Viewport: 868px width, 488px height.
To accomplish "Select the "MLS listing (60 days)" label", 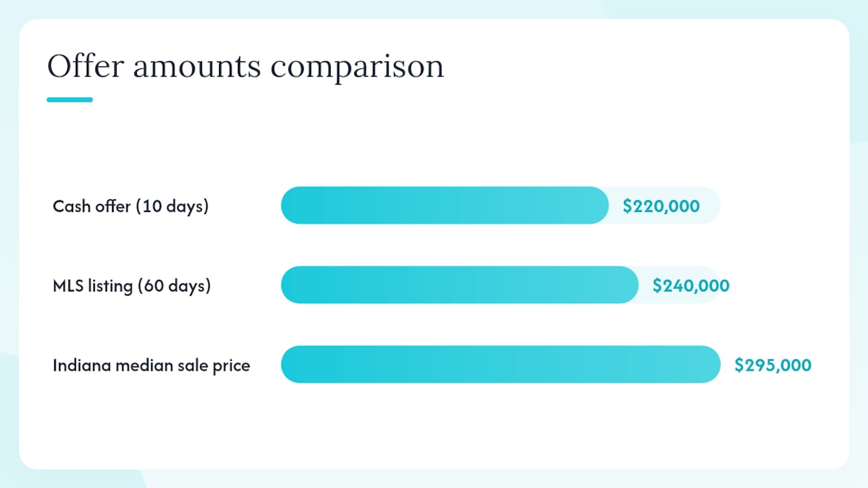I will tap(132, 285).
